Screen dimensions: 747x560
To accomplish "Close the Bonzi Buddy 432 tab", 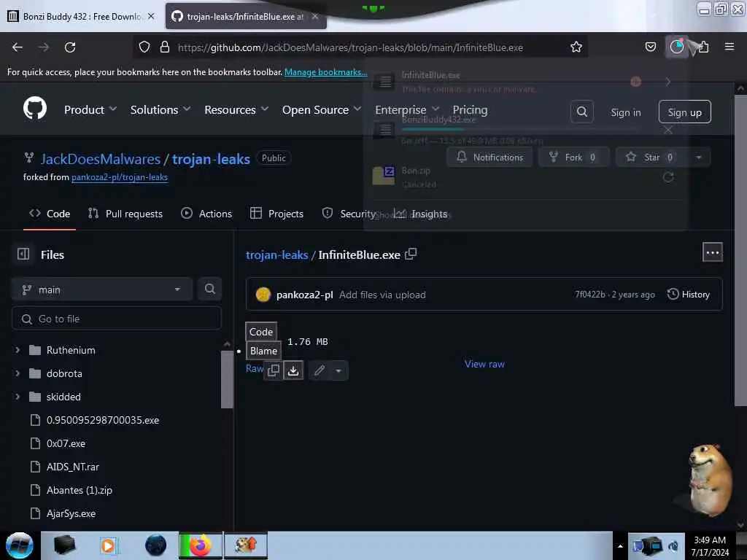I will click(151, 16).
